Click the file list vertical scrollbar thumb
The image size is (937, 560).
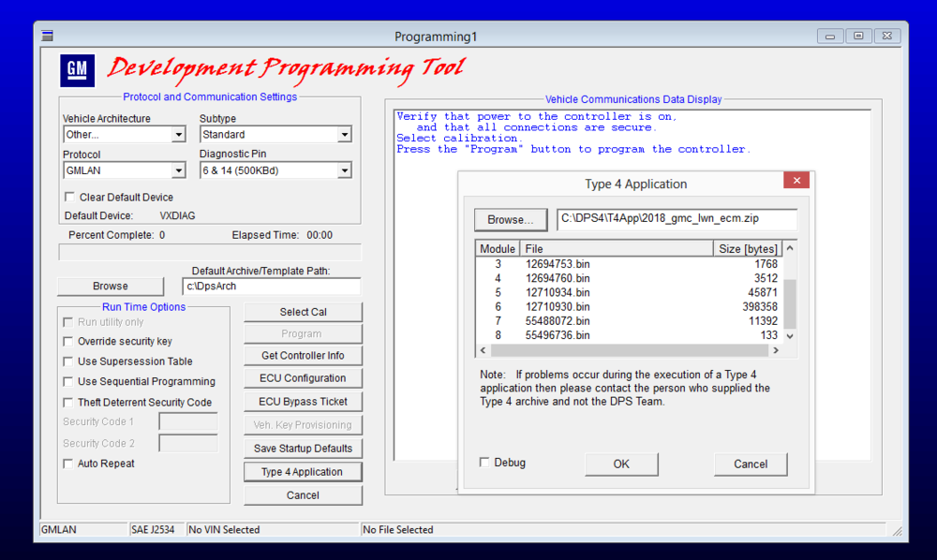(x=790, y=303)
